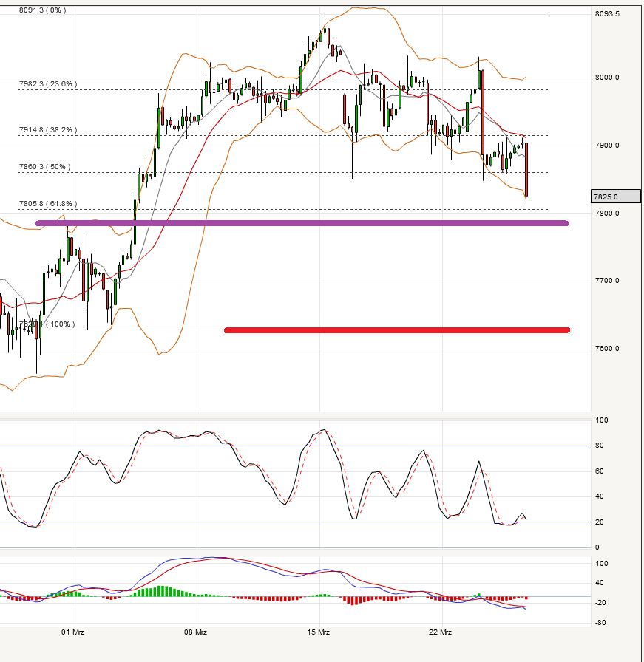Click the 20 level on the oscillator axis
The image size is (644, 662).
point(602,522)
